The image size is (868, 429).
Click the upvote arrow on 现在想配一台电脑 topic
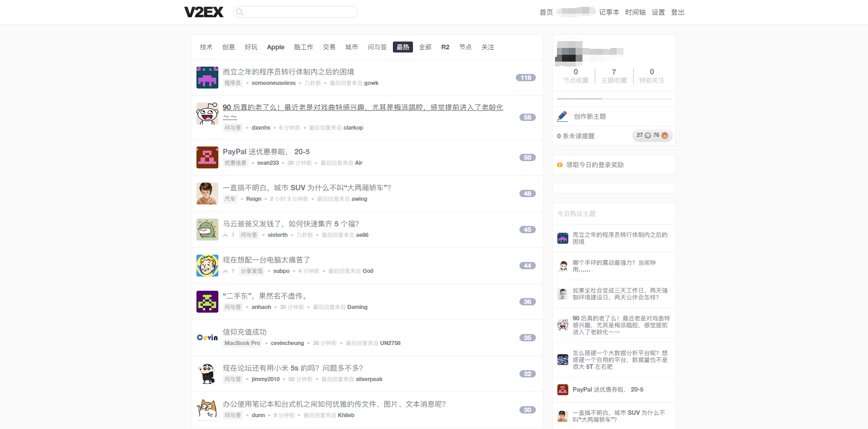point(226,271)
